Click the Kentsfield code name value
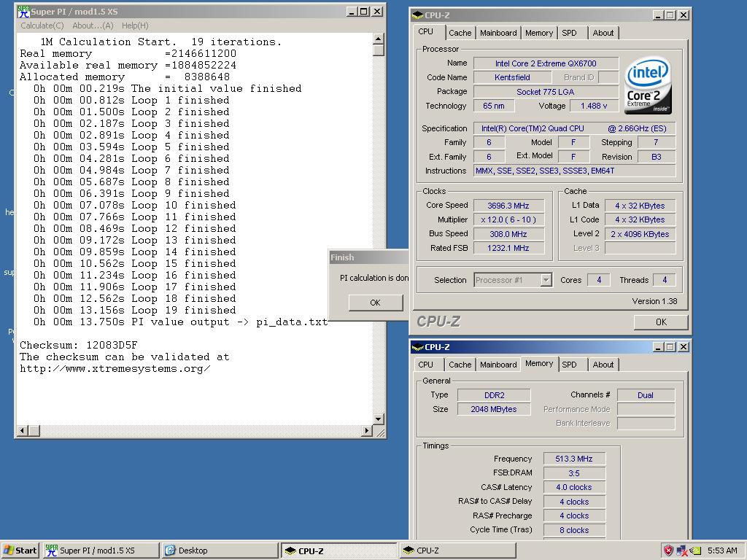Image resolution: width=747 pixels, height=560 pixels. click(512, 77)
